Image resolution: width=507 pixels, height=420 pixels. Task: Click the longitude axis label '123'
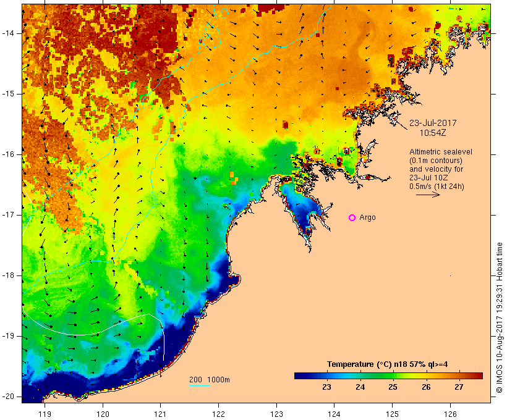click(276, 414)
